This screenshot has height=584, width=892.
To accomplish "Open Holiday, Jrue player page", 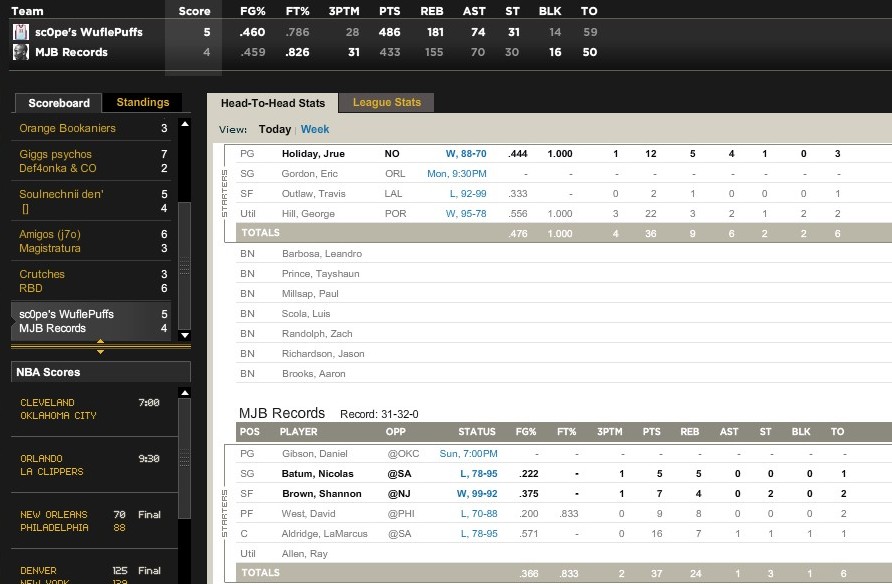I will [x=313, y=154].
